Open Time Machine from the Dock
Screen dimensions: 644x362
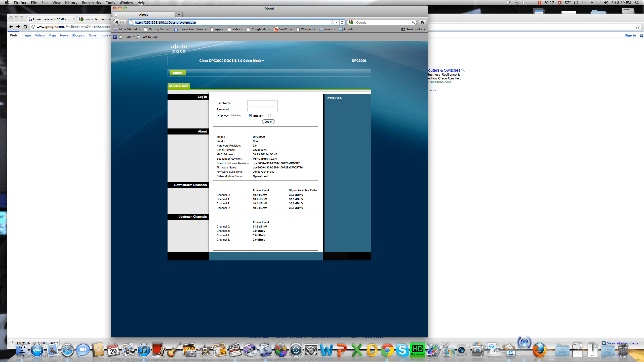pyautogui.click(x=296, y=350)
